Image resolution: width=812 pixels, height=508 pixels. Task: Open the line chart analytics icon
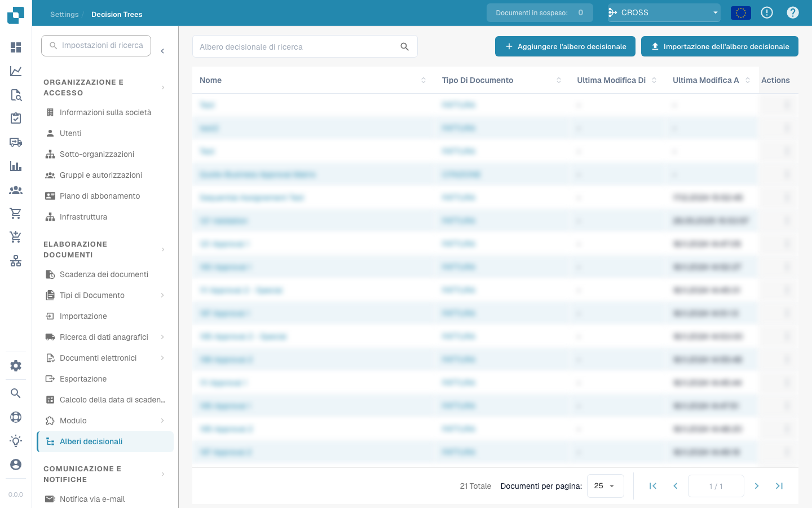point(16,71)
